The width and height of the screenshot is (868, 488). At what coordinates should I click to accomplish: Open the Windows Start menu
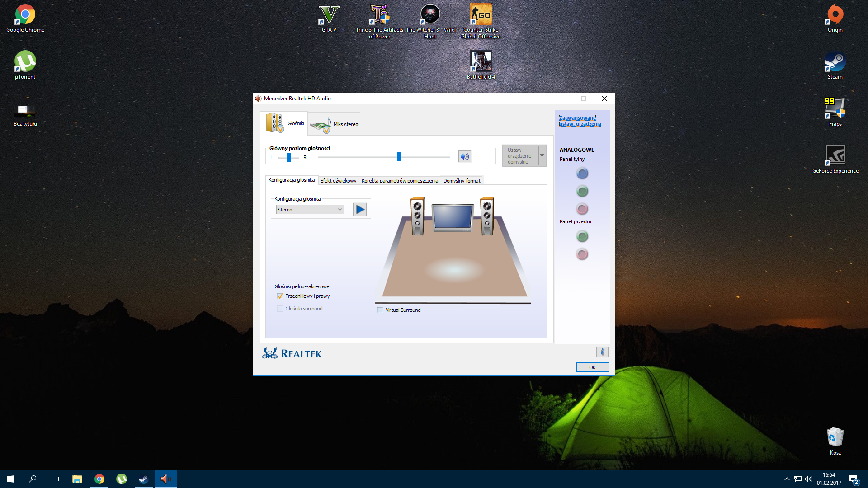coord(11,479)
